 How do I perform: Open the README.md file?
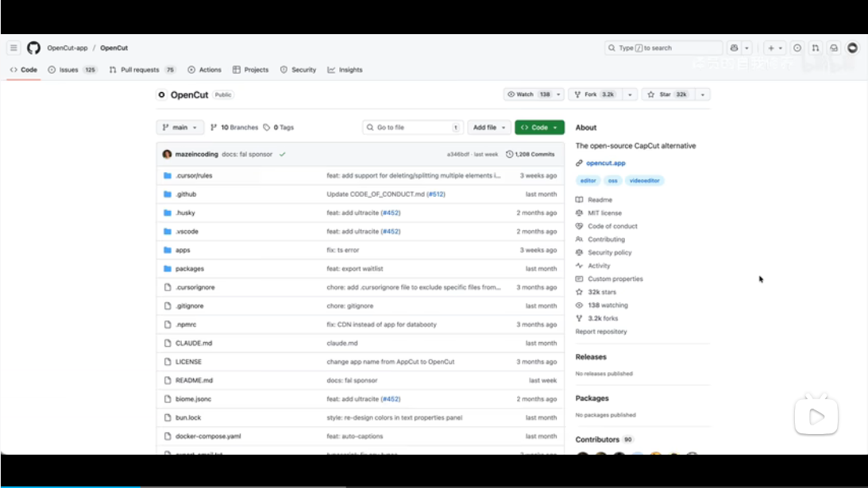click(x=194, y=381)
